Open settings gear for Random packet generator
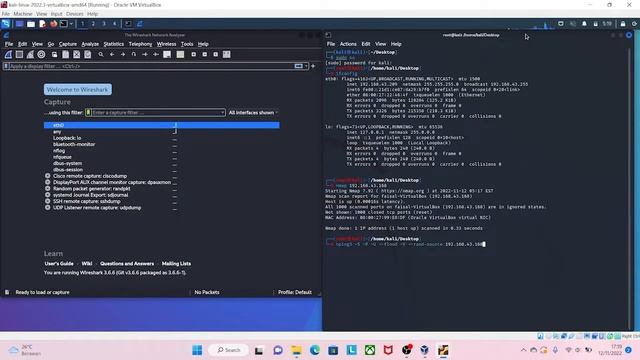640x360 pixels. click(x=48, y=189)
